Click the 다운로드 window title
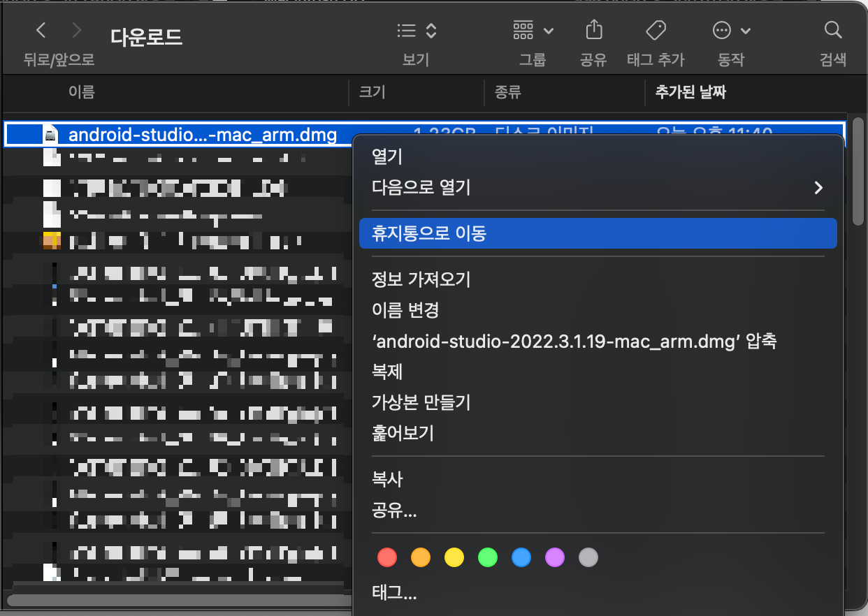Viewport: 868px width, 616px height. click(x=146, y=36)
